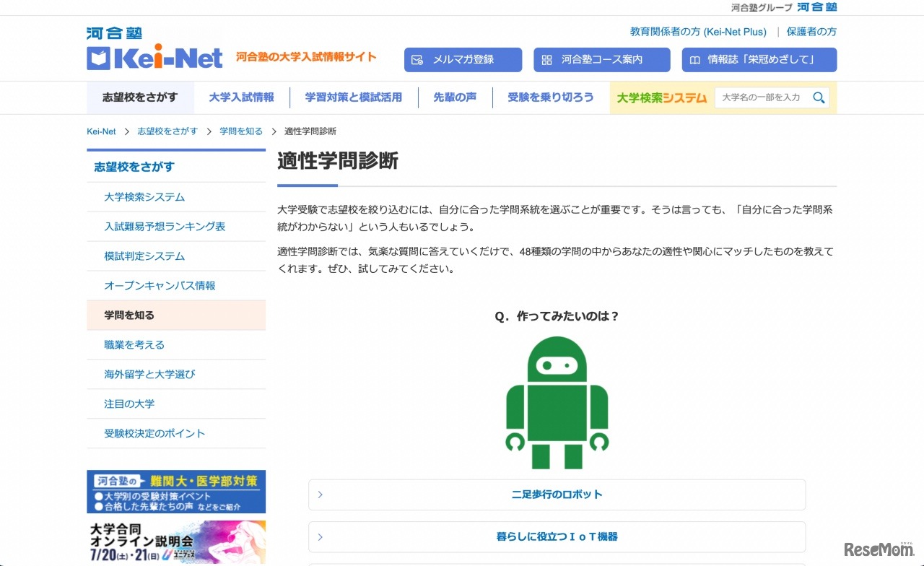Go to Kei-Net in the breadcrumb
Screen dimensions: 924x566
click(101, 131)
